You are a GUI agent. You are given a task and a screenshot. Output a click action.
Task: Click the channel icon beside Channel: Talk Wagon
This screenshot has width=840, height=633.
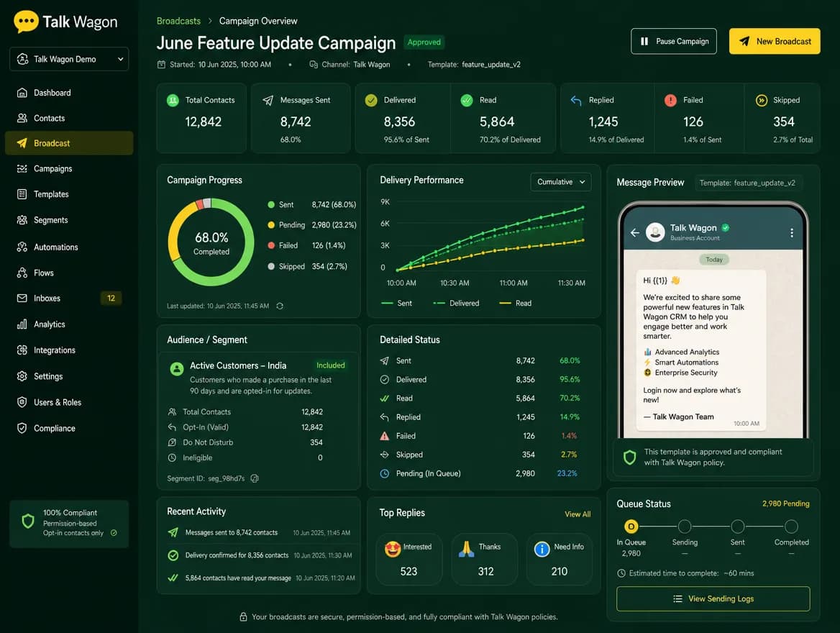pos(314,64)
